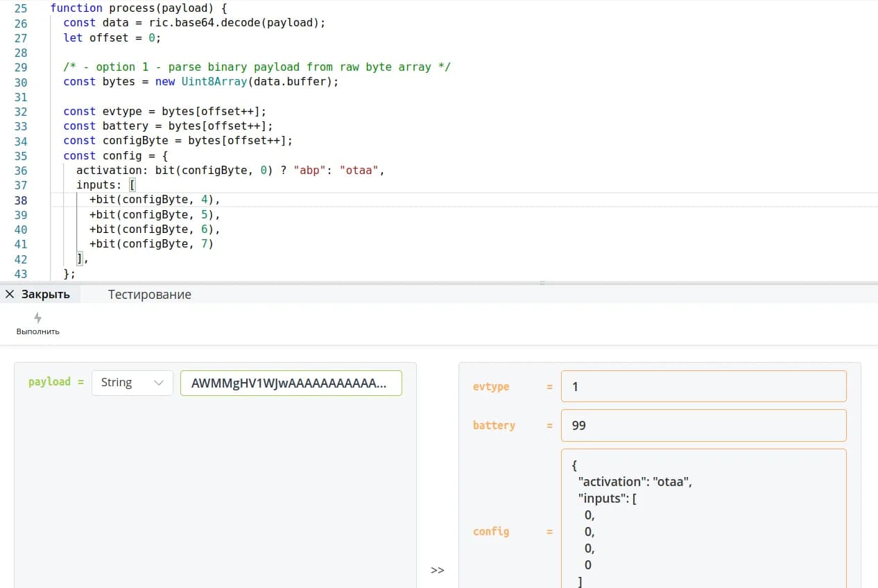Click the orange evtype output label

(491, 387)
